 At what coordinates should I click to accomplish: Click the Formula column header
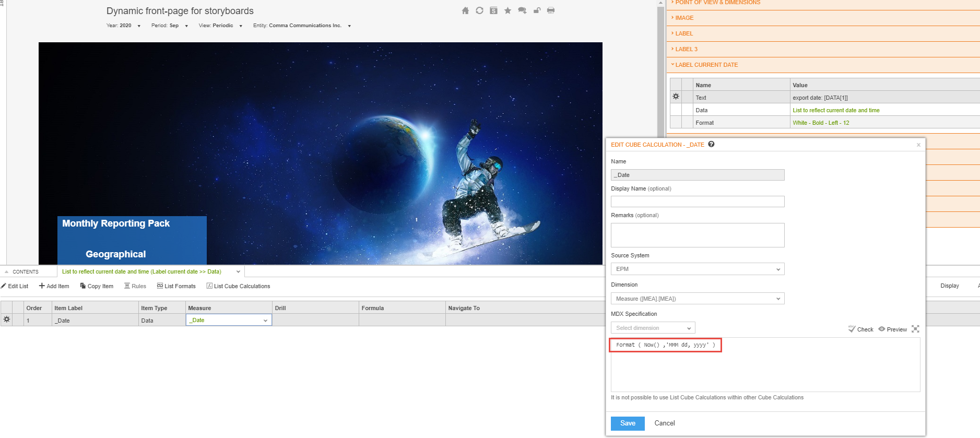tap(402, 308)
